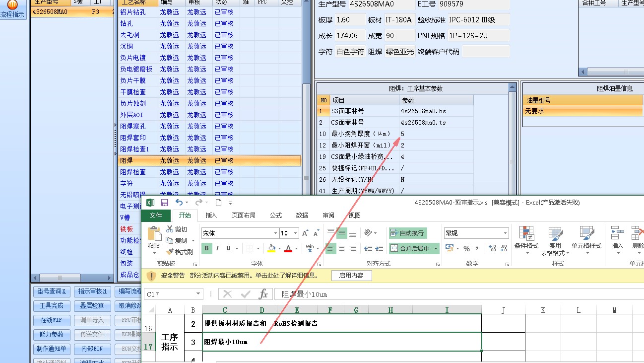This screenshot has height=363, width=644.
Task: Click the Paste clipboard icon
Action: [154, 234]
